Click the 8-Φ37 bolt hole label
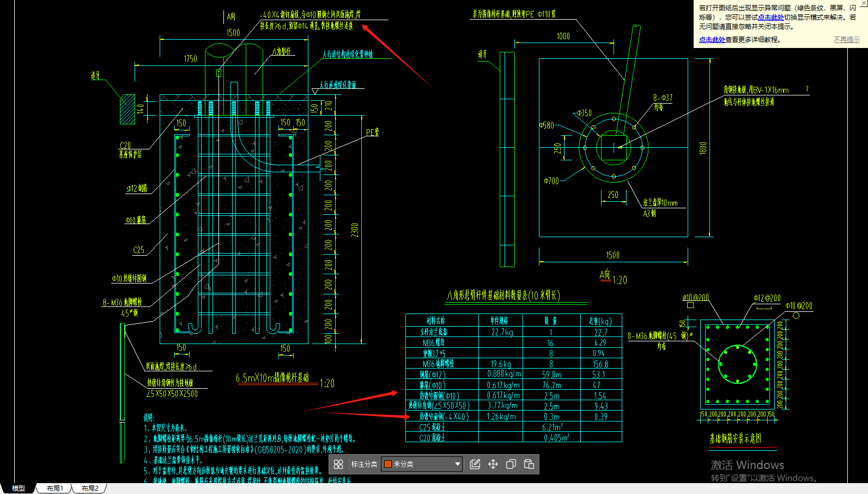 click(663, 98)
